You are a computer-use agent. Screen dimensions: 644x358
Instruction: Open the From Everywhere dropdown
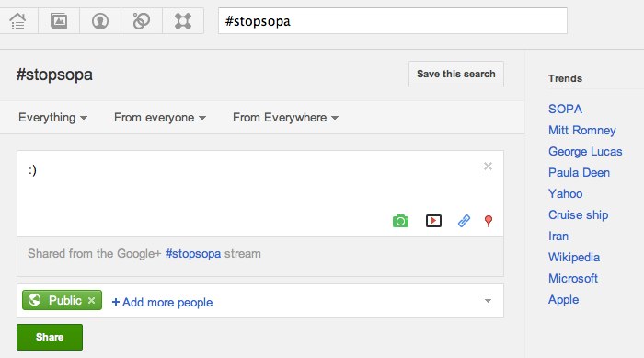(285, 118)
